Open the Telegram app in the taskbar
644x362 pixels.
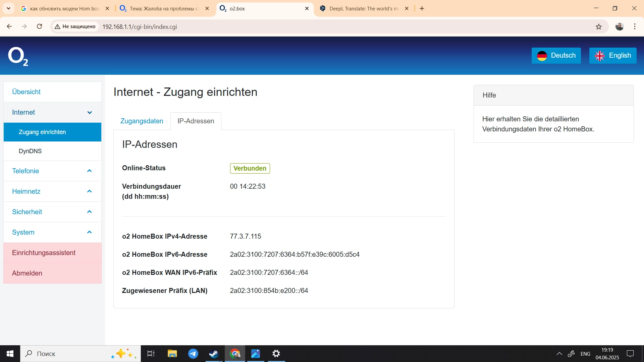[193, 354]
